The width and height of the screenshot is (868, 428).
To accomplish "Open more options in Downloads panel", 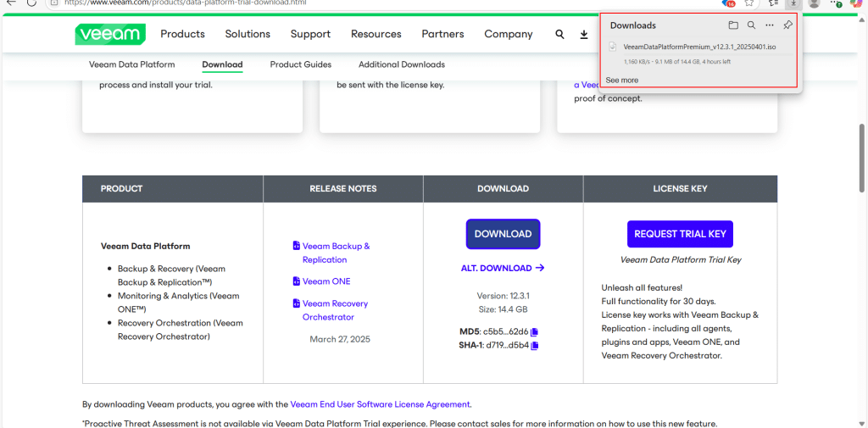I will [770, 25].
